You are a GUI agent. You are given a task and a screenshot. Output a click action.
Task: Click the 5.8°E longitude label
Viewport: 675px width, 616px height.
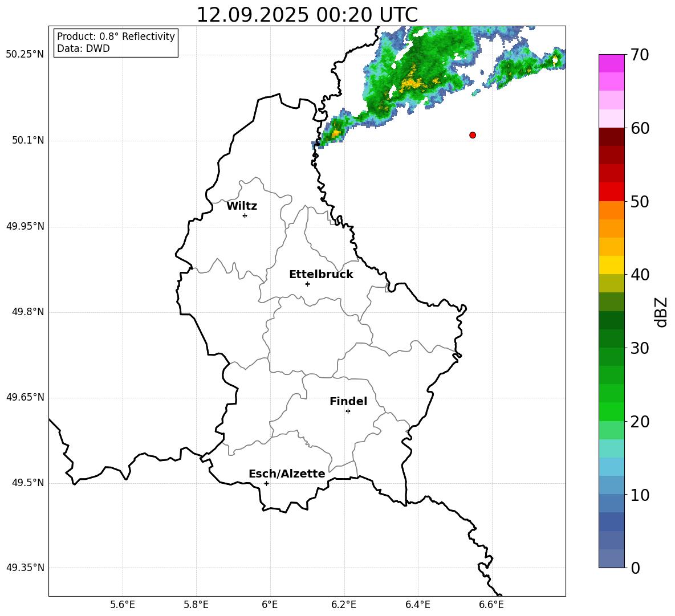[x=196, y=605]
